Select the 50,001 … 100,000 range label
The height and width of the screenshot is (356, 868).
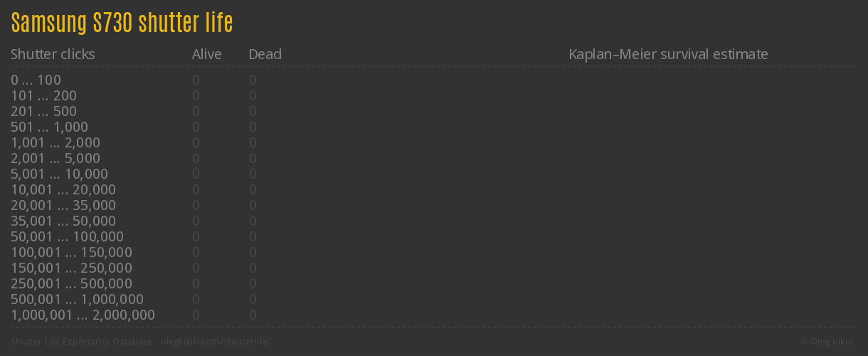click(67, 236)
